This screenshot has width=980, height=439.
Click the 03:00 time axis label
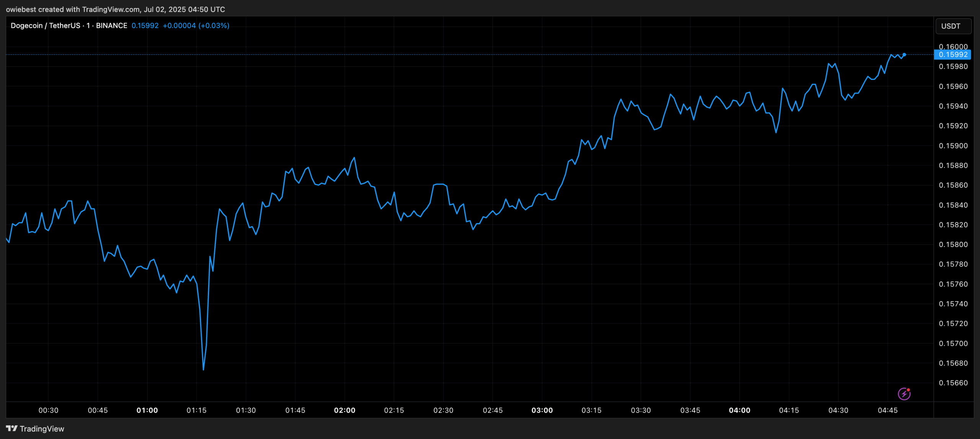click(542, 410)
